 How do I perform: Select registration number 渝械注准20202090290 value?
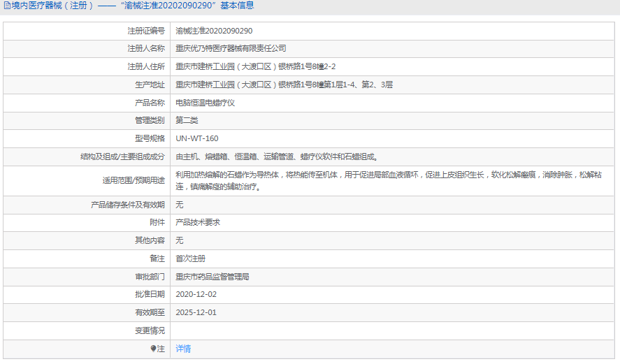[214, 31]
